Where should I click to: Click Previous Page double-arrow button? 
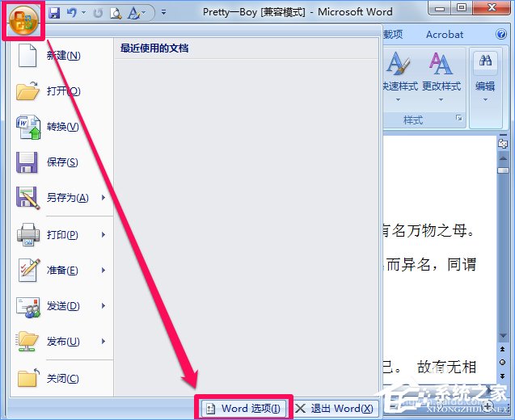coord(503,349)
